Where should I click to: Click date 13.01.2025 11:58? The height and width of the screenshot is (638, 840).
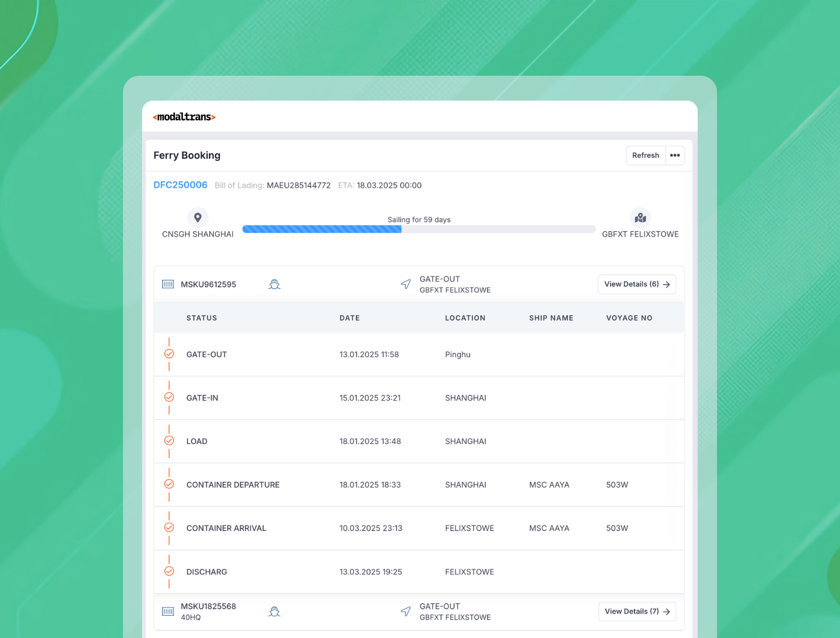[x=369, y=355]
